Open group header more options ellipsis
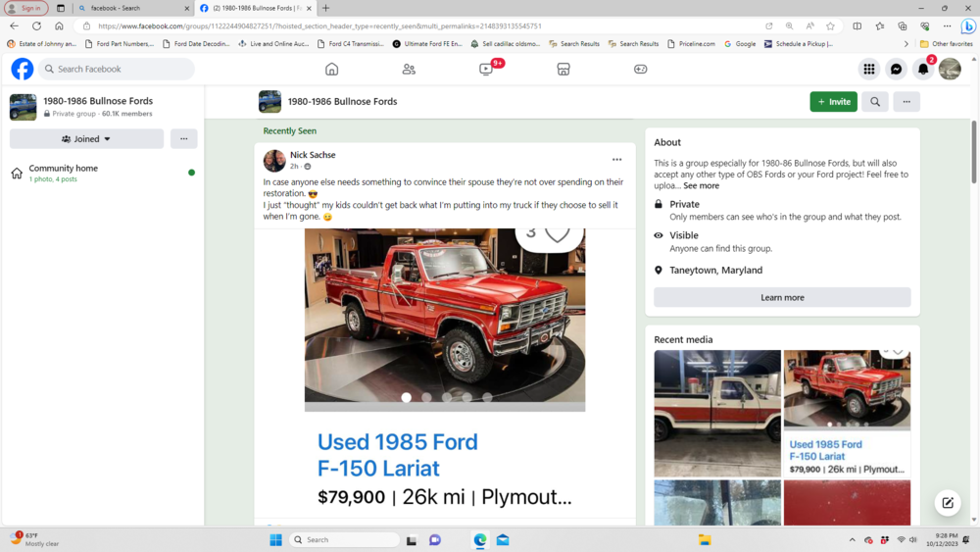Image resolution: width=980 pixels, height=552 pixels. [x=906, y=101]
